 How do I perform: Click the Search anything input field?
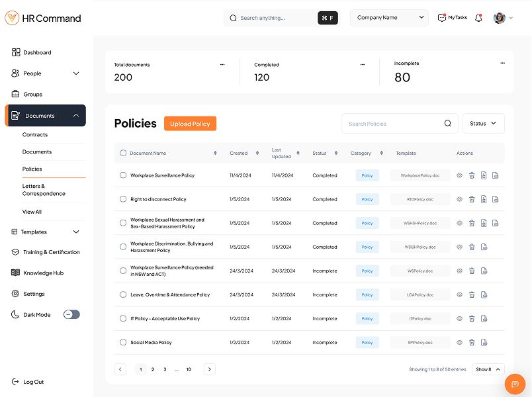point(275,18)
